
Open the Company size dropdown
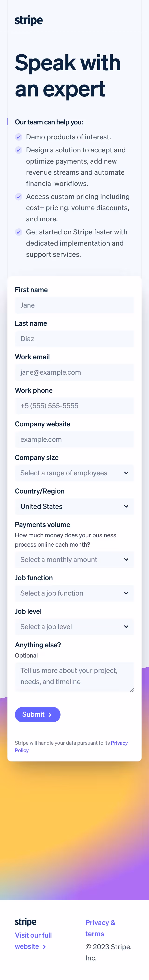point(74,473)
